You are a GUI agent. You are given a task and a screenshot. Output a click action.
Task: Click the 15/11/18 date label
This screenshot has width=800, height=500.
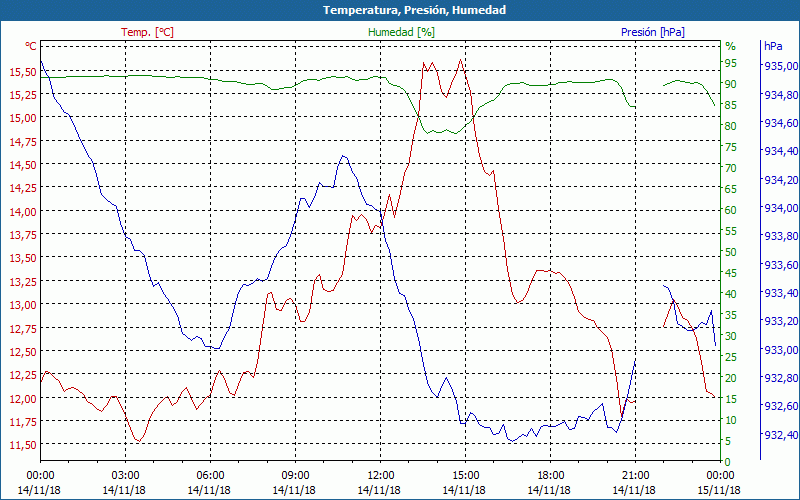coord(719,490)
